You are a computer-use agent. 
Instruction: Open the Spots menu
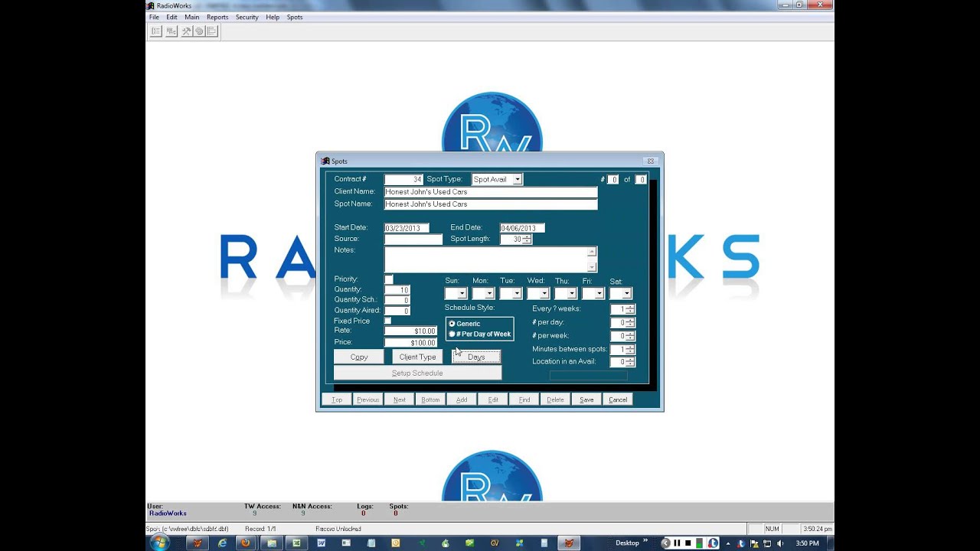click(295, 17)
